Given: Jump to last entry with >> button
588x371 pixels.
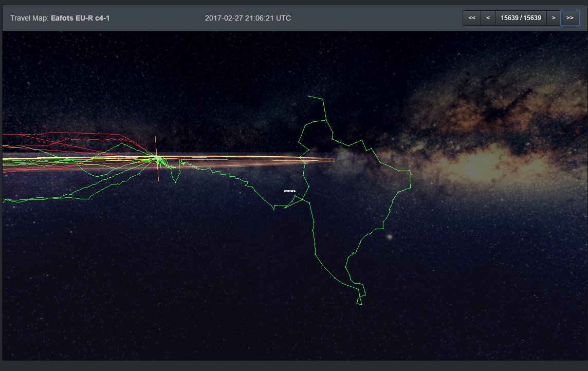Looking at the screenshot, I should point(570,18).
